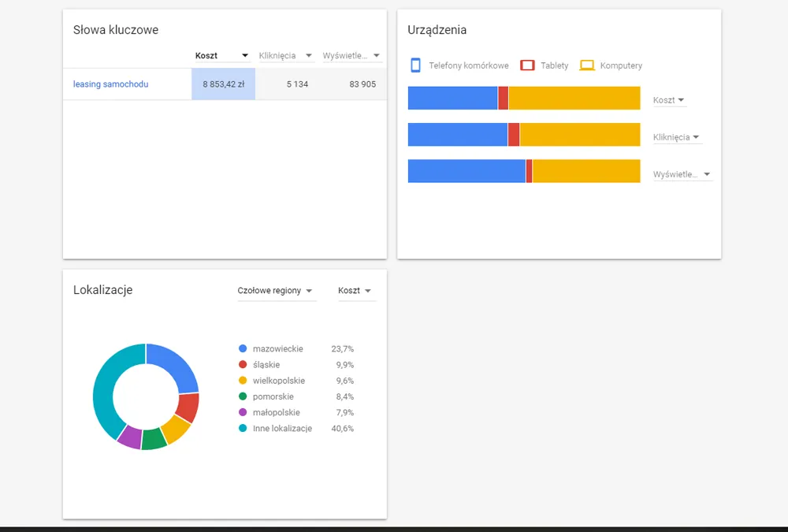Click the blue mazowieckie donut slice
Viewport: 788px width, 532px height.
point(176,366)
